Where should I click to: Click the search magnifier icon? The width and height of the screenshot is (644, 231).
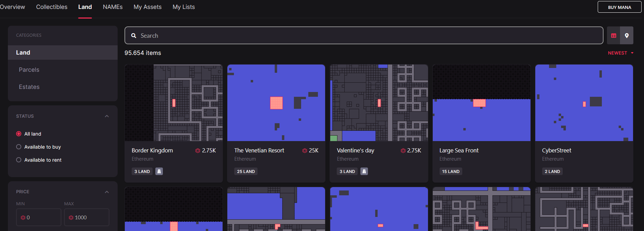coord(134,36)
